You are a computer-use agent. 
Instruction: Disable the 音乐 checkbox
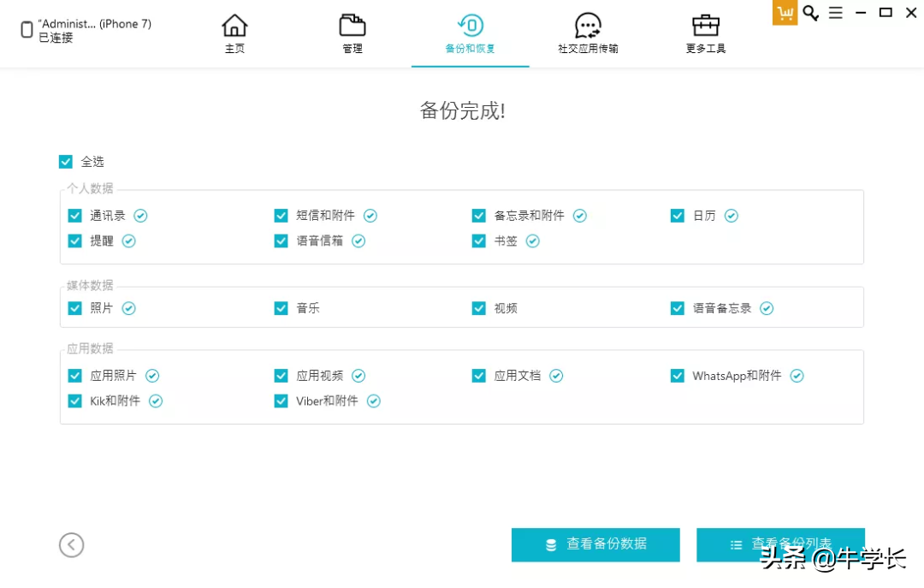tap(281, 308)
